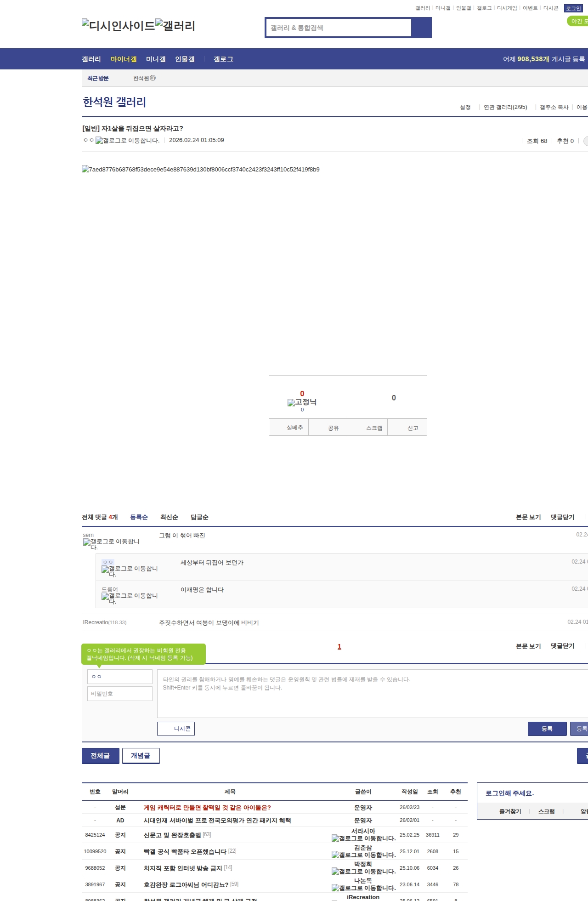Click the 고정닉 icon in recommend box
The width and height of the screenshot is (588, 901).
pyautogui.click(x=302, y=402)
